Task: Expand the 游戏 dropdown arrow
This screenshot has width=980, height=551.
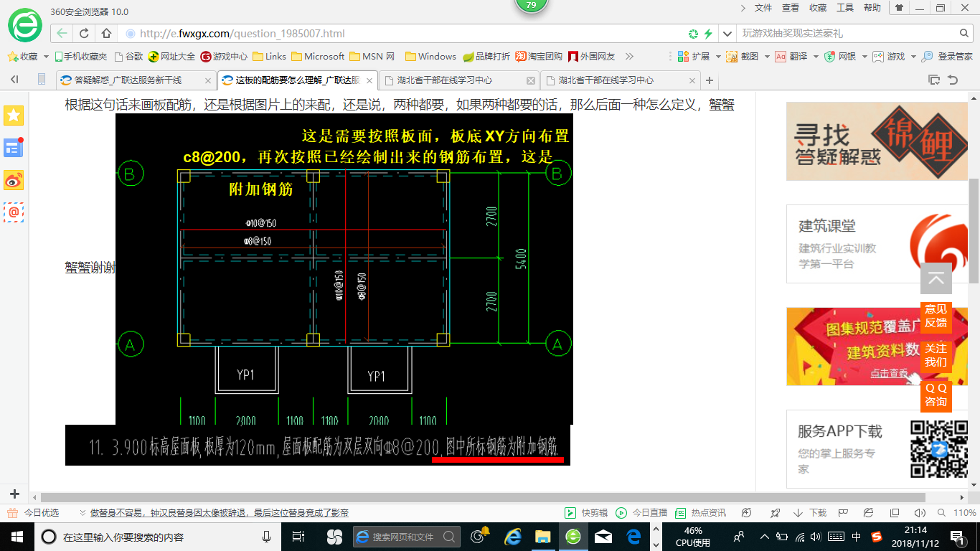Action: (913, 56)
